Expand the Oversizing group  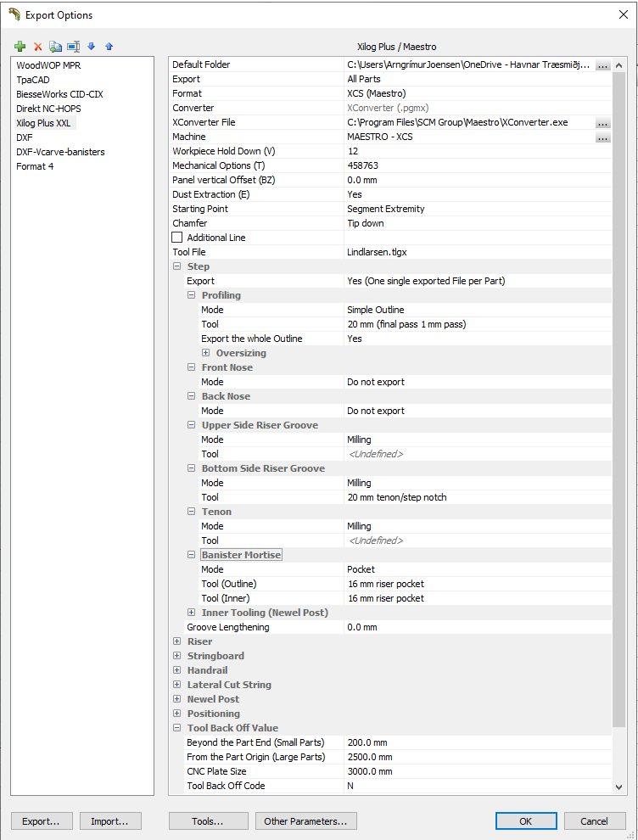point(205,353)
